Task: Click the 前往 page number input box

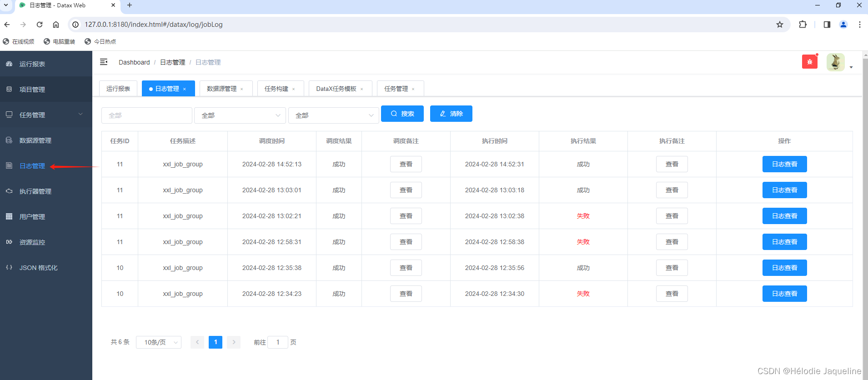Action: click(278, 342)
